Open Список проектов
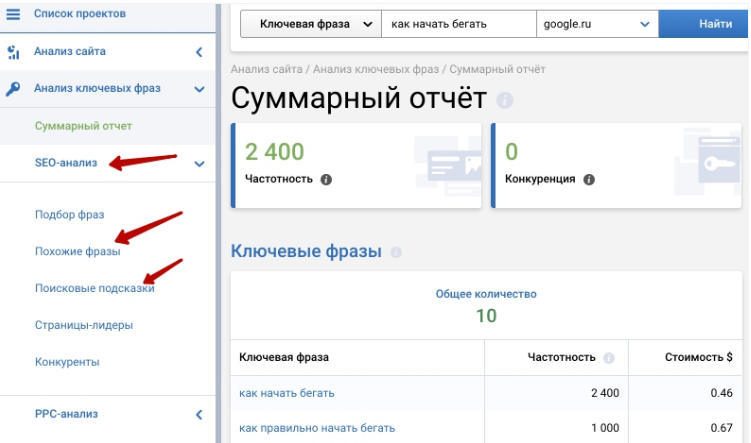751x443 pixels. click(x=80, y=13)
